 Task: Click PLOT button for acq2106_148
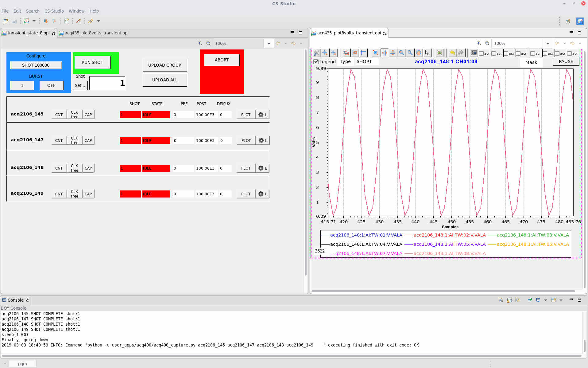tap(246, 168)
